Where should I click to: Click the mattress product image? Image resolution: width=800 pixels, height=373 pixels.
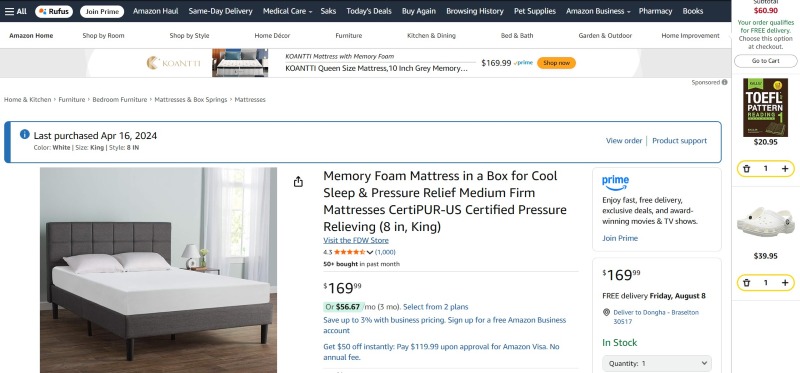click(x=159, y=270)
